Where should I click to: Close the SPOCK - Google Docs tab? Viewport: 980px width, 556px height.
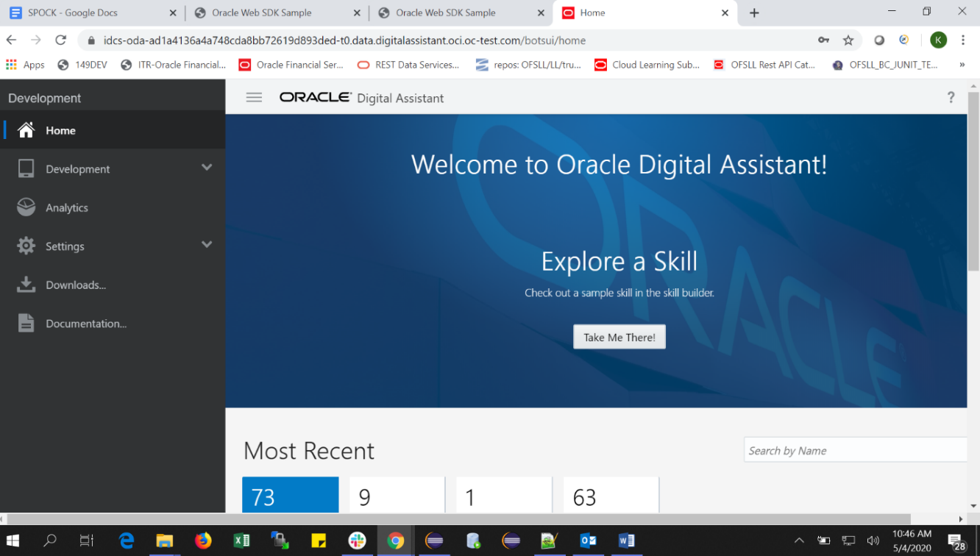(x=173, y=13)
